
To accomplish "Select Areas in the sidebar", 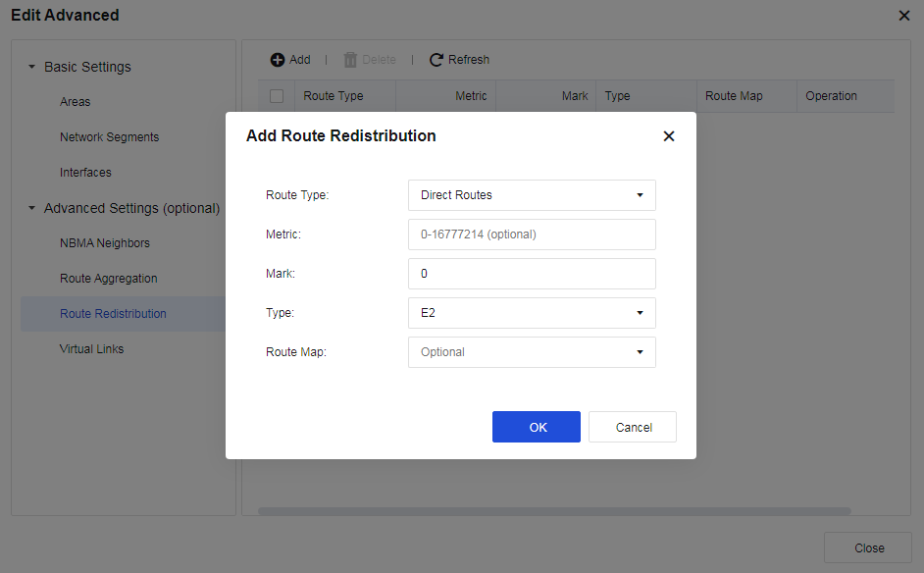I will click(76, 102).
